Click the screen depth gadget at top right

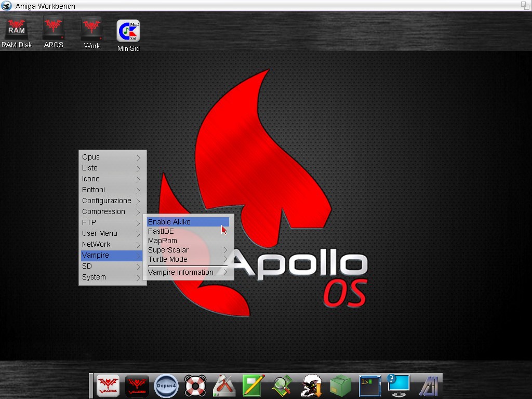tap(525, 5)
